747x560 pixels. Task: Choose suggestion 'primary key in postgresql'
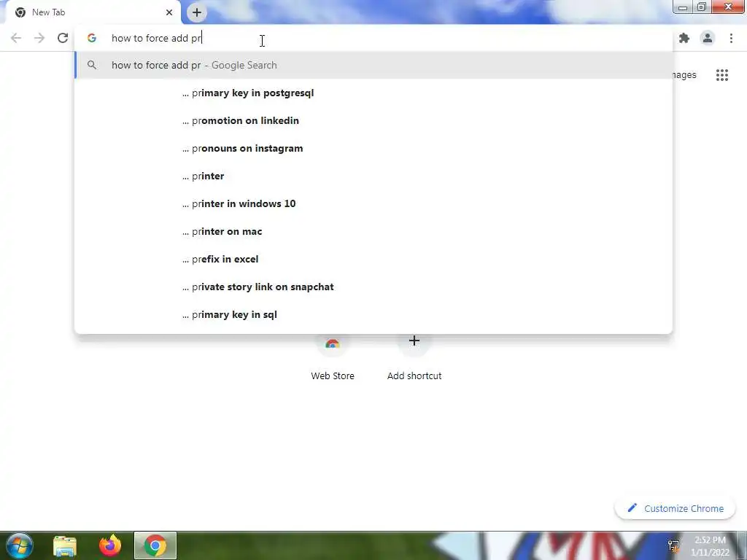tap(374, 93)
